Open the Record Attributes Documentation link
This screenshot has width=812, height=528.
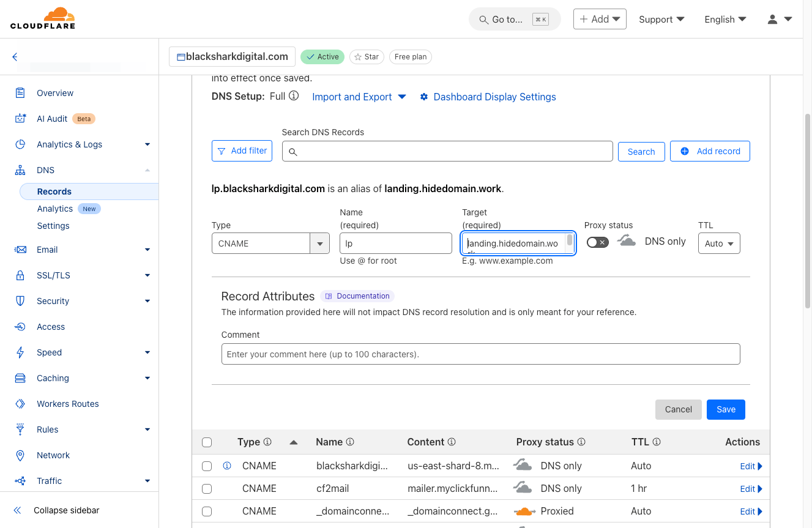pyautogui.click(x=357, y=296)
